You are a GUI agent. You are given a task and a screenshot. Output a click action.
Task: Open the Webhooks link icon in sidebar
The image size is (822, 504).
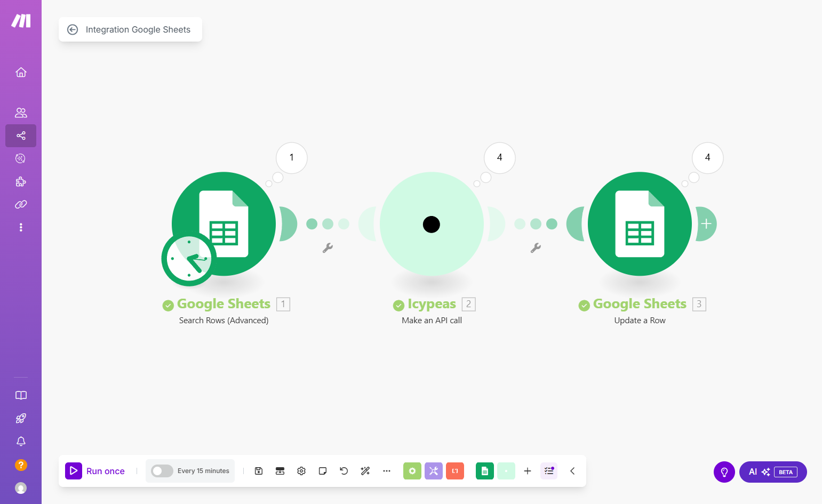[21, 204]
